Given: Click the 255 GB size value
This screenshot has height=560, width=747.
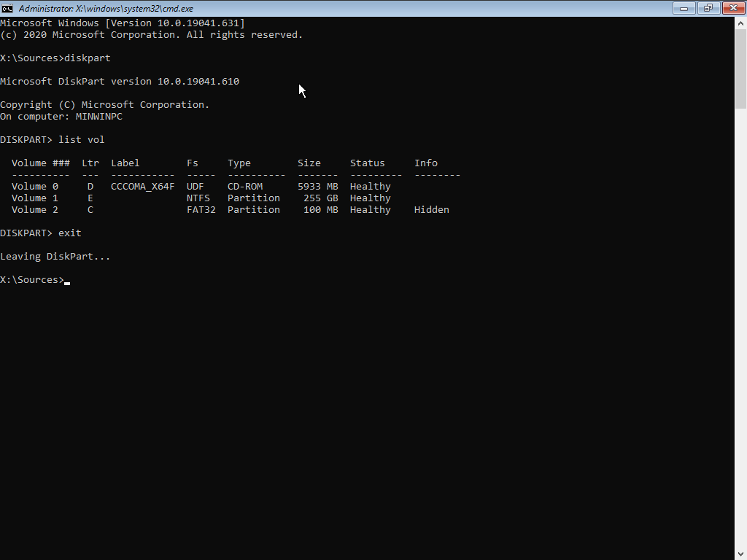Looking at the screenshot, I should point(320,198).
